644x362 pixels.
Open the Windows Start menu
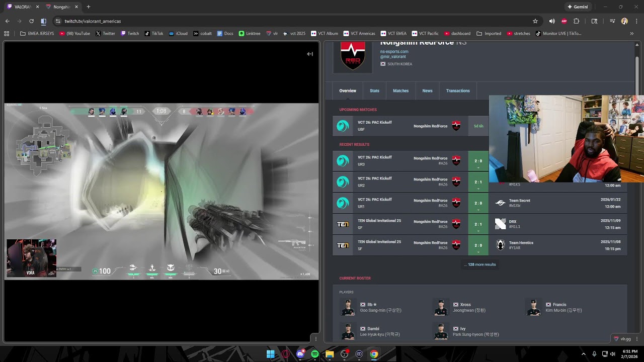[x=270, y=354]
